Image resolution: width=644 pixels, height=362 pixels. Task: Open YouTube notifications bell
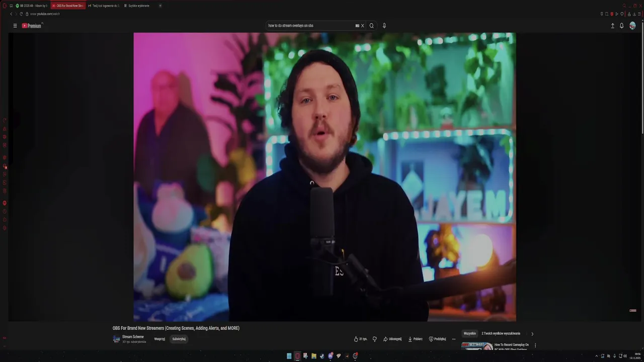622,26
